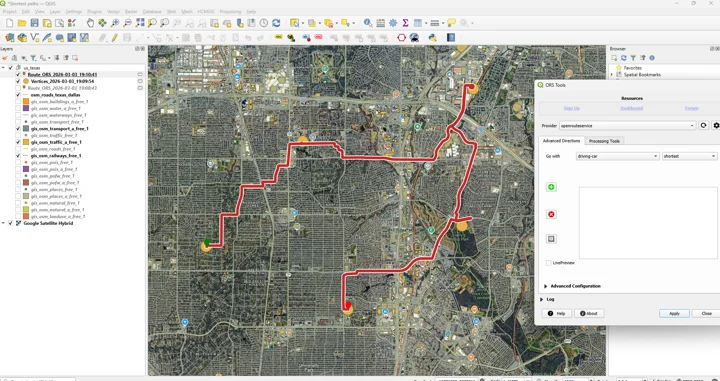
Task: Click the Zoom In magnifier tool
Action: coord(115,23)
